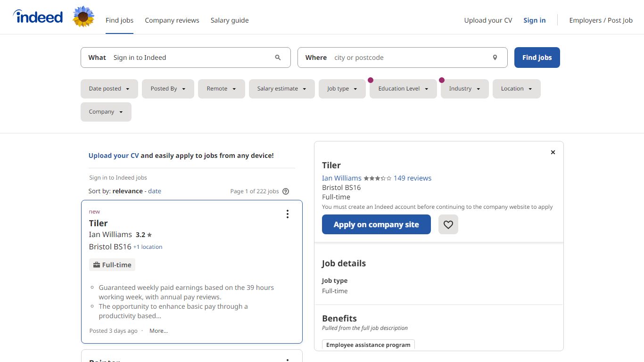Expand the Job type filter

pyautogui.click(x=342, y=89)
